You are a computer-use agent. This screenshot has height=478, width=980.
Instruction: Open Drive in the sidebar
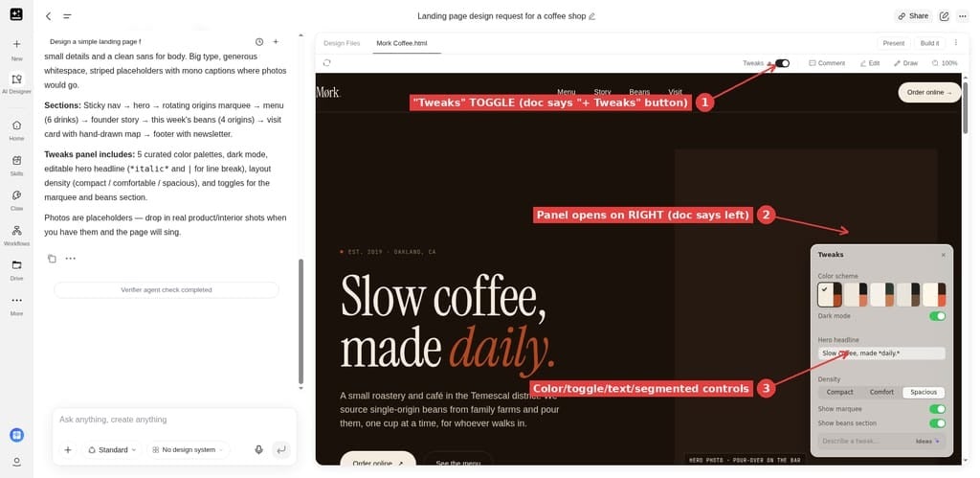point(17,270)
